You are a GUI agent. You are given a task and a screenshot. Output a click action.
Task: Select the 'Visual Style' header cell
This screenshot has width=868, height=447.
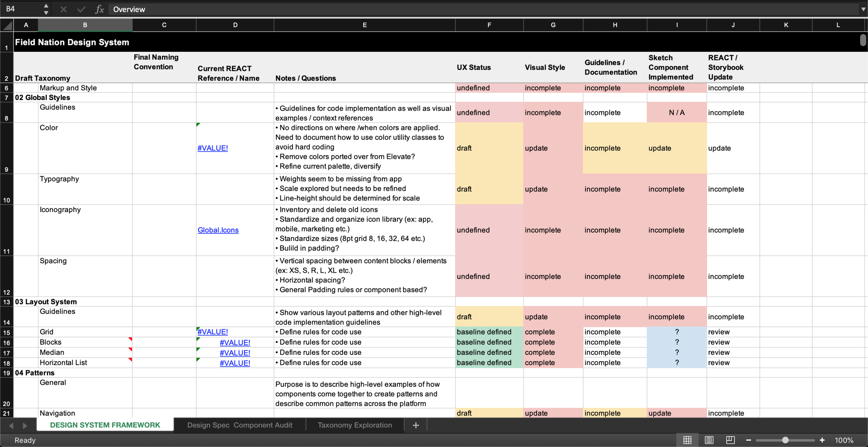tap(553, 67)
